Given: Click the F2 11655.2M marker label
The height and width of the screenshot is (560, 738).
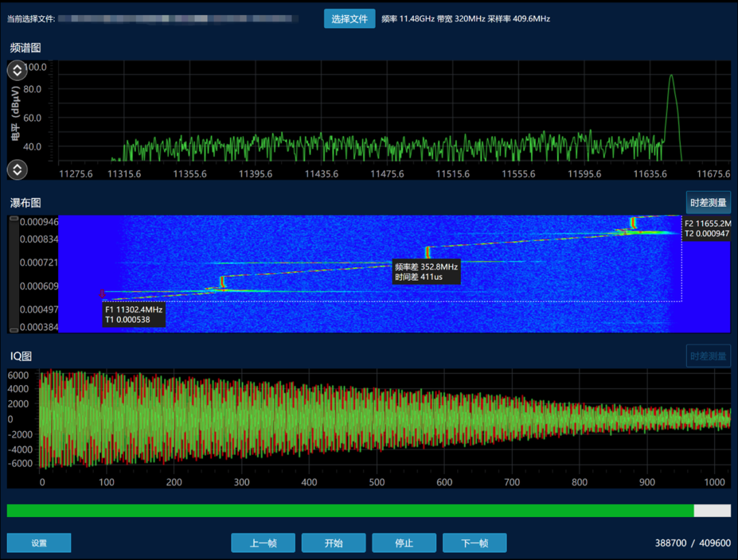Looking at the screenshot, I should click(x=707, y=229).
